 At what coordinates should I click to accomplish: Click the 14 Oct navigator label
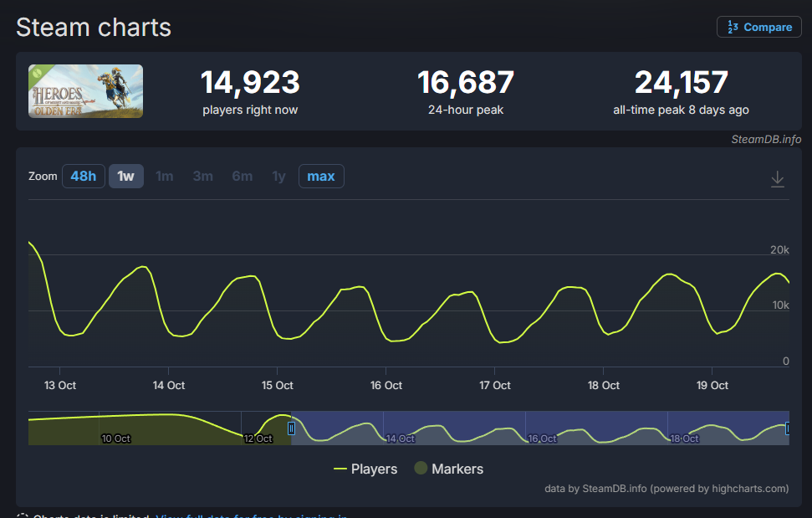pos(401,439)
